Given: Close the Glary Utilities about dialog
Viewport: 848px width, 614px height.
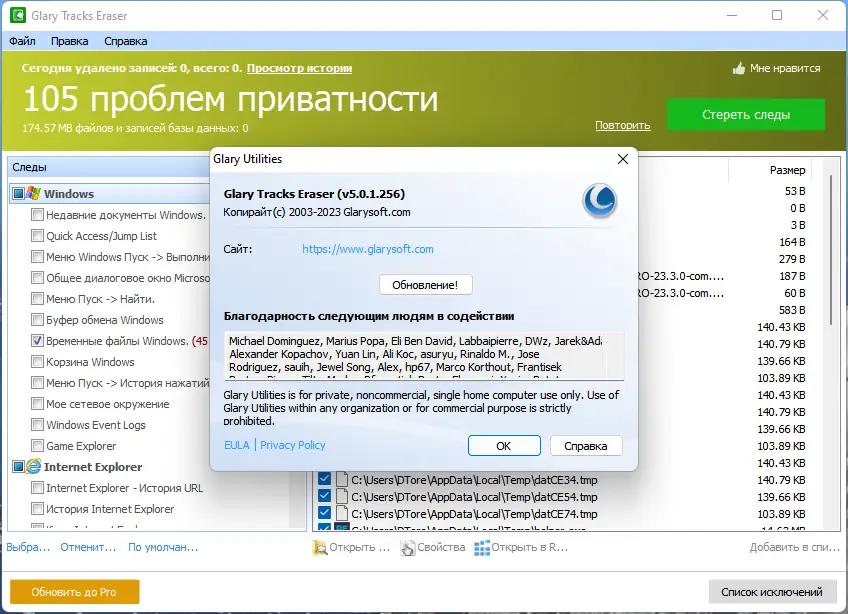Looking at the screenshot, I should point(623,159).
